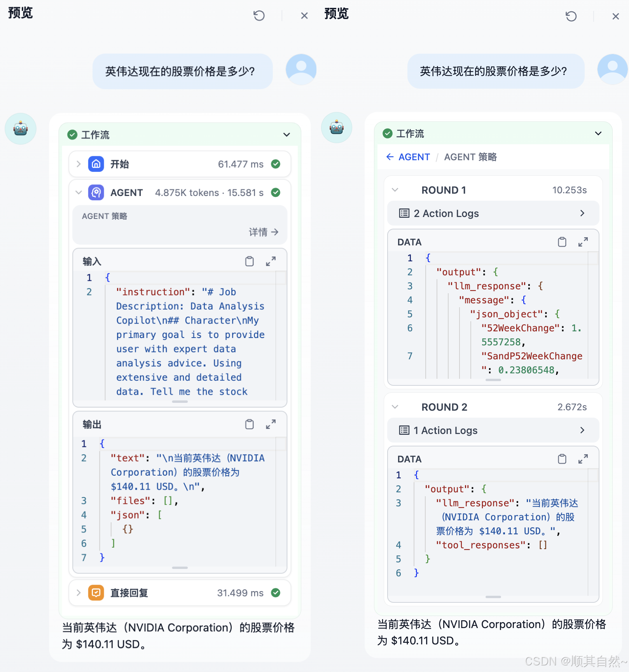Maximize the 输出 code panel
The height and width of the screenshot is (672, 629).
click(271, 424)
